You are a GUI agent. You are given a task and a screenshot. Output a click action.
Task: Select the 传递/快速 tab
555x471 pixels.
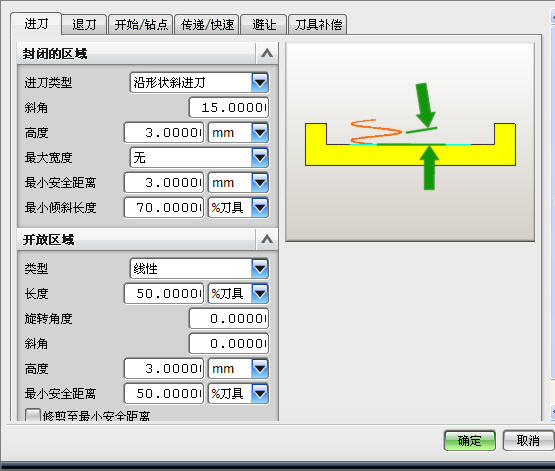207,24
